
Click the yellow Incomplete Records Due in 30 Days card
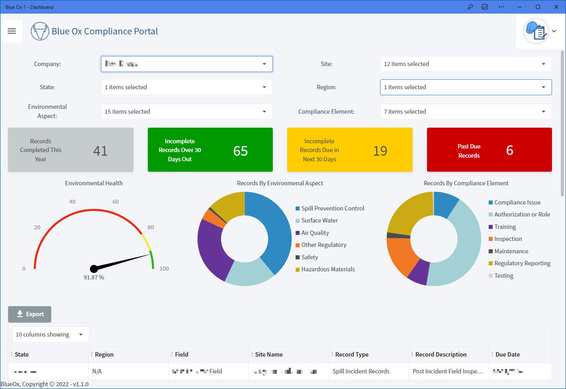point(350,150)
